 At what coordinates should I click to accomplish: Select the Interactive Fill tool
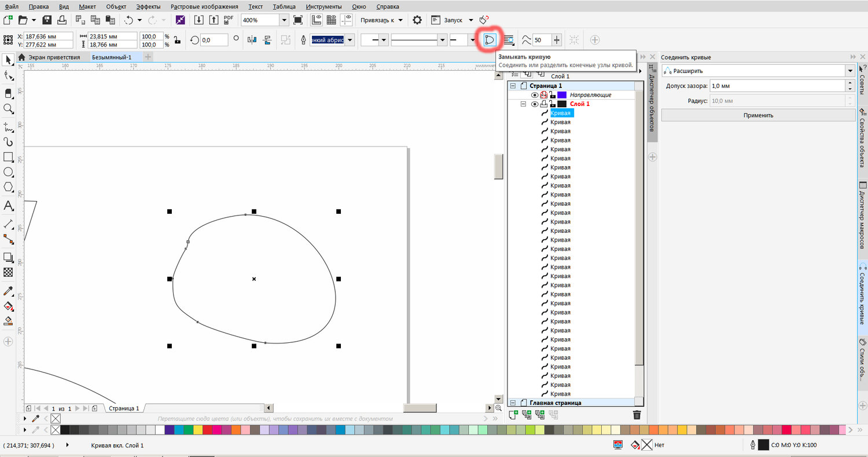click(8, 306)
